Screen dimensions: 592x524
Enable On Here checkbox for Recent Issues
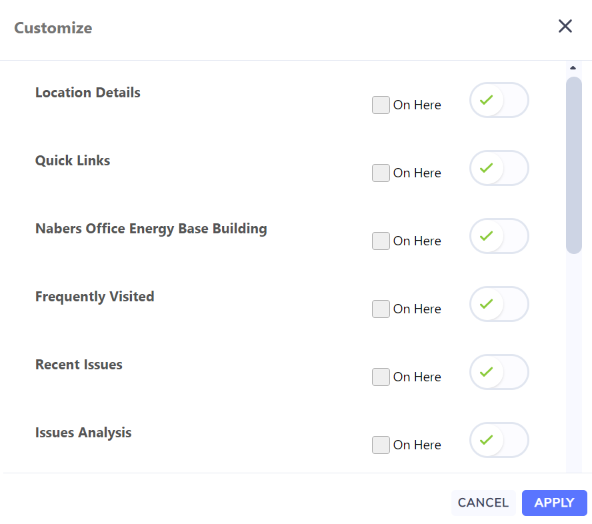click(381, 377)
